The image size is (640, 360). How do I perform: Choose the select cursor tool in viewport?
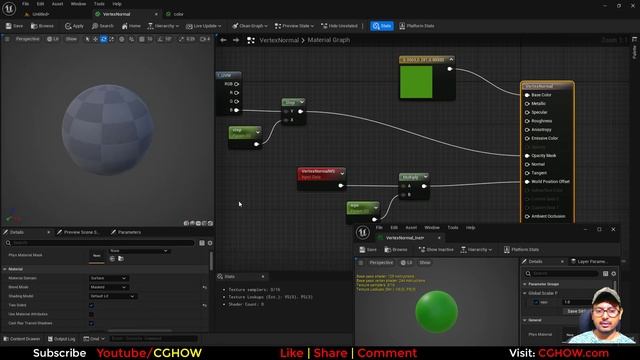[x=87, y=39]
